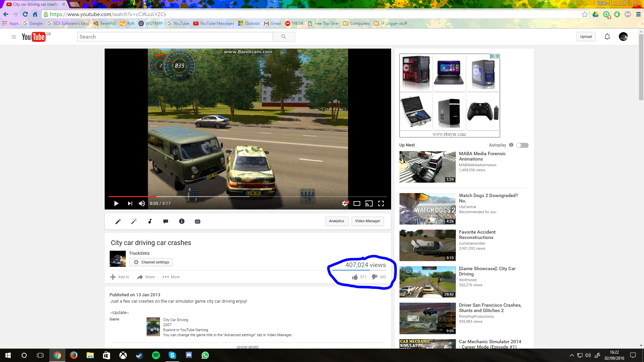Reload the page
644x362 pixels.
point(25,14)
